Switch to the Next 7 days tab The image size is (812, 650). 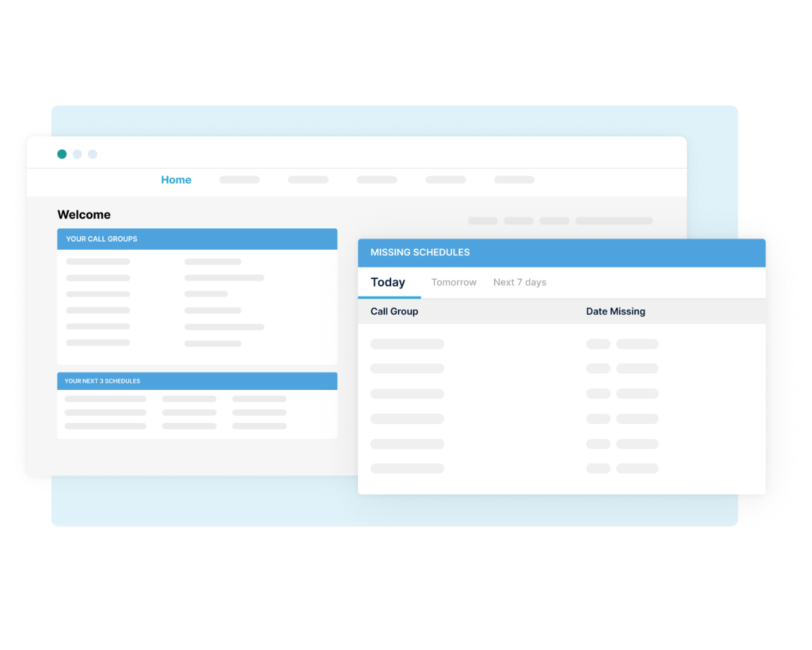[x=520, y=282]
